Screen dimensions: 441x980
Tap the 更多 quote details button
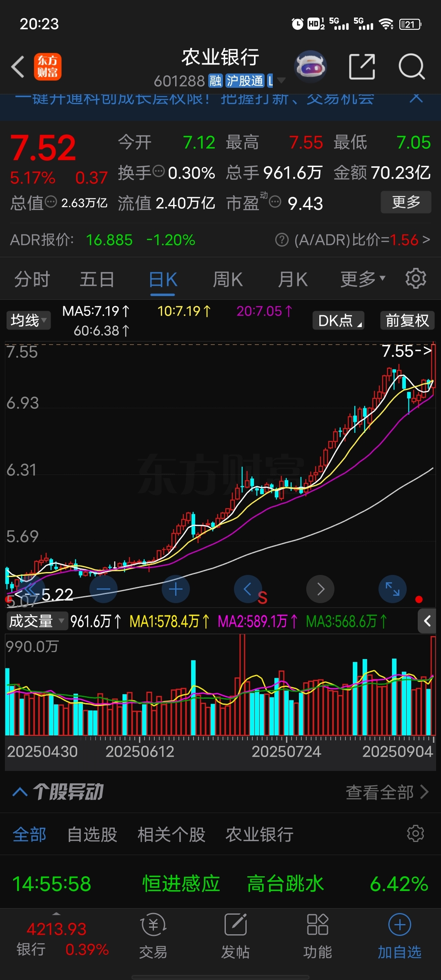point(406,202)
